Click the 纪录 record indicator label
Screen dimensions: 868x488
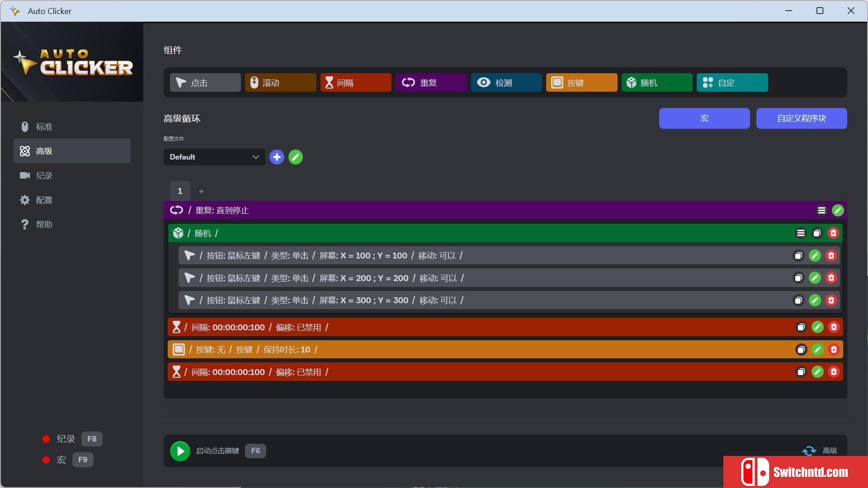point(66,439)
